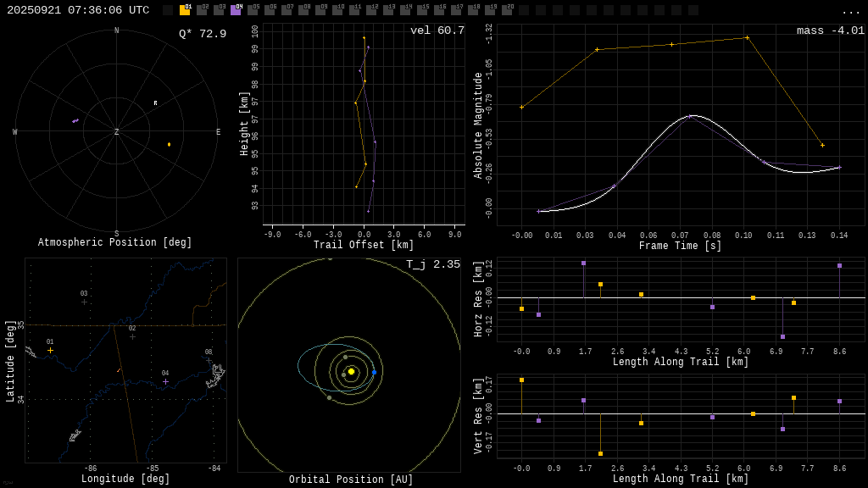
Task: Enable the station 02 square in top bar
Action: (x=202, y=10)
